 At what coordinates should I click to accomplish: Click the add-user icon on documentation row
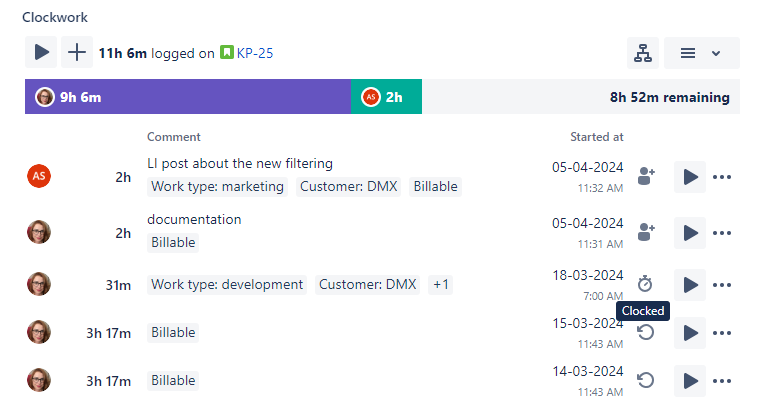click(646, 233)
